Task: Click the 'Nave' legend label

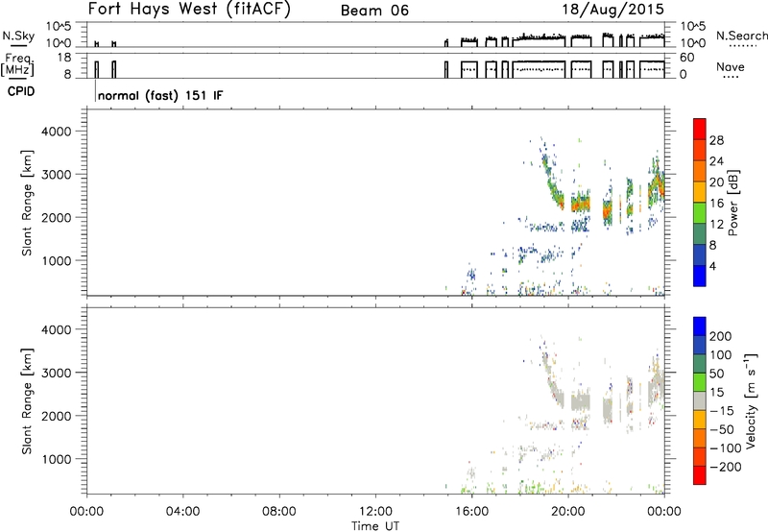Action: coord(730,67)
